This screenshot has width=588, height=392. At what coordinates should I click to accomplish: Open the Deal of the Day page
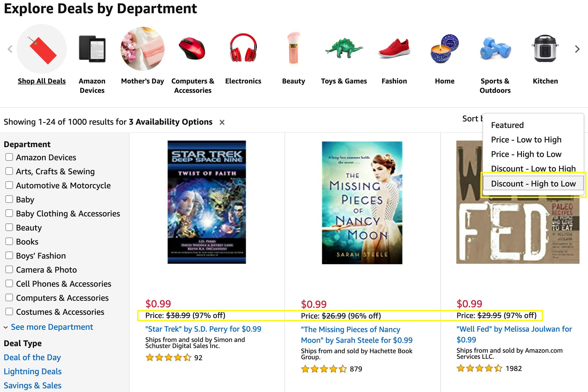pyautogui.click(x=32, y=357)
